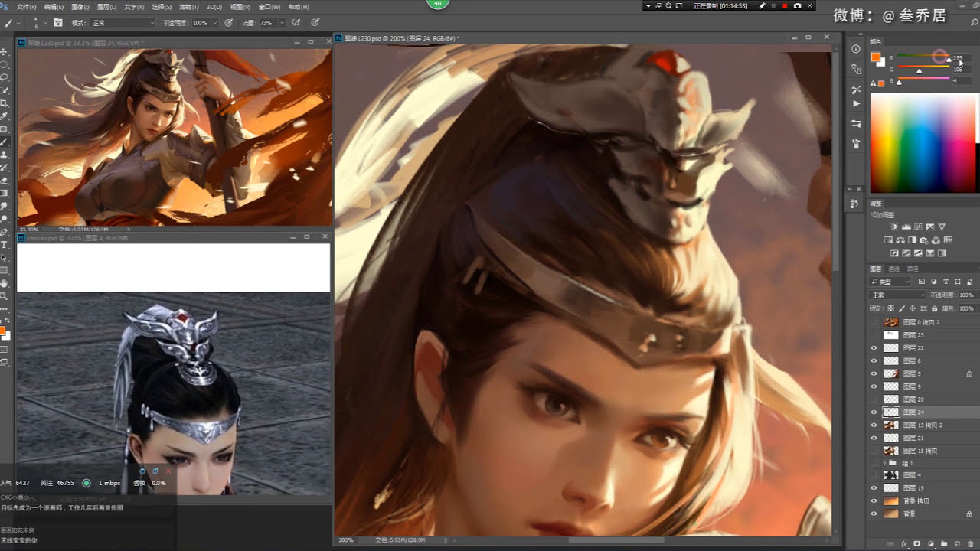Open the brush mode 正常 dropdown
The width and height of the screenshot is (980, 551).
(122, 23)
